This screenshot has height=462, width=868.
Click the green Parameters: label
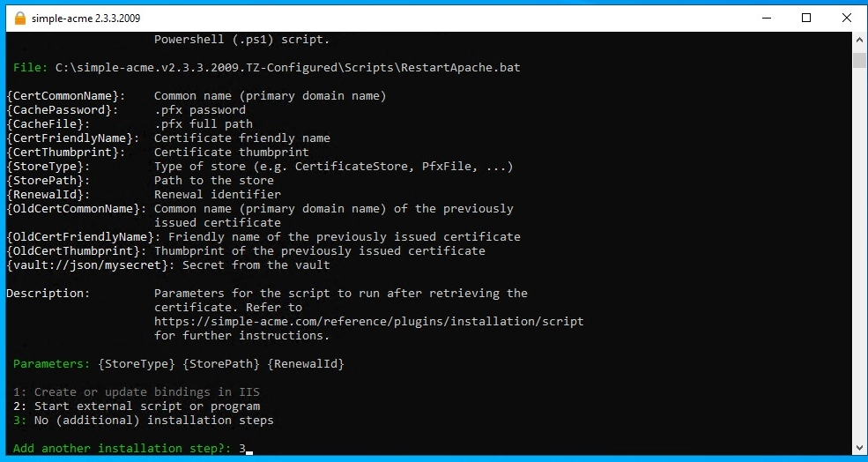point(51,364)
